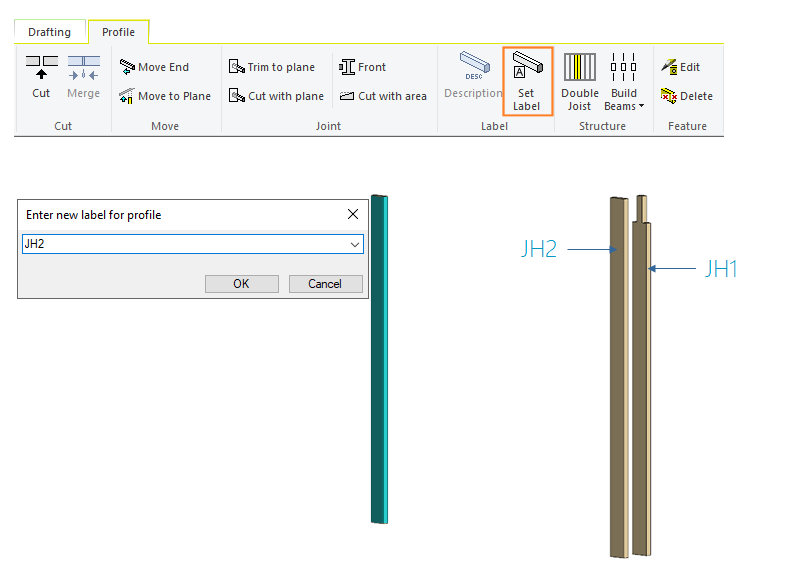Select the Move End tool
This screenshot has width=790, height=578.
pyautogui.click(x=154, y=67)
